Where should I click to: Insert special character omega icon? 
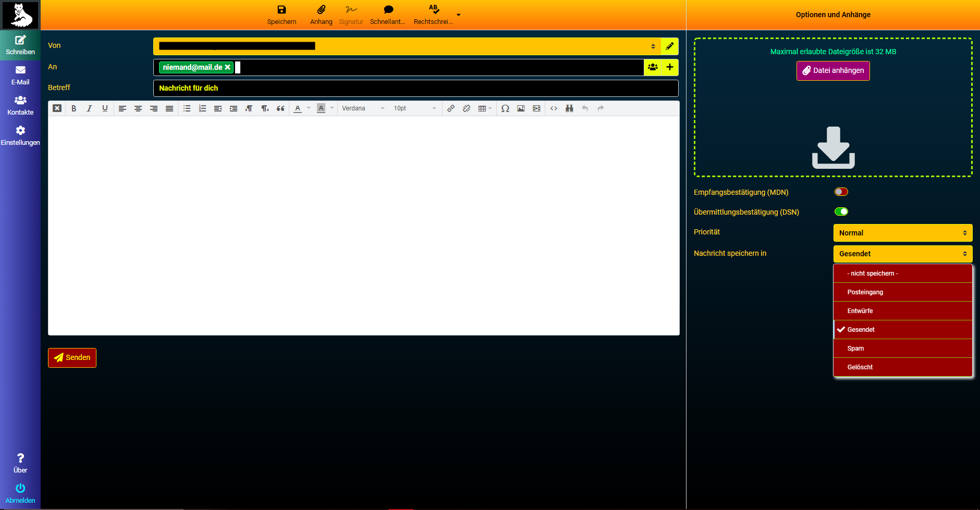click(505, 108)
